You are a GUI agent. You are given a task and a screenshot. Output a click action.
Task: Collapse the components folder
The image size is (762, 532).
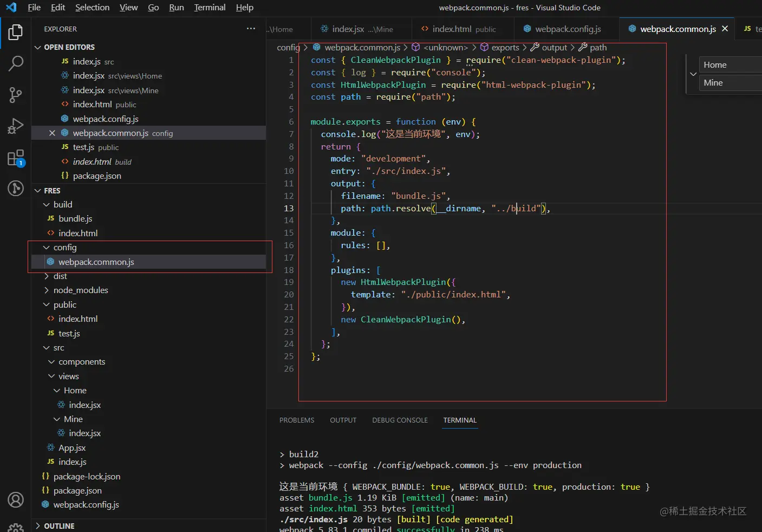[51, 362]
